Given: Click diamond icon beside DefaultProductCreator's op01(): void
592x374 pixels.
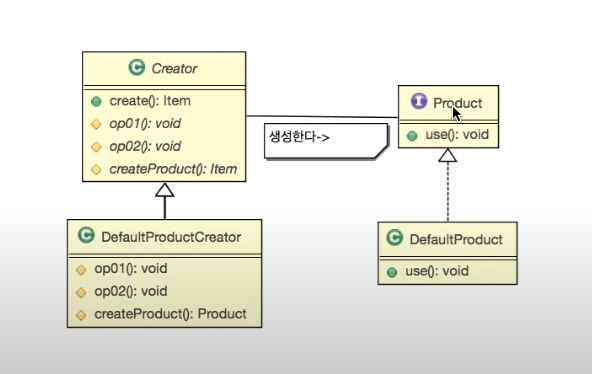Looking at the screenshot, I should point(81,270).
